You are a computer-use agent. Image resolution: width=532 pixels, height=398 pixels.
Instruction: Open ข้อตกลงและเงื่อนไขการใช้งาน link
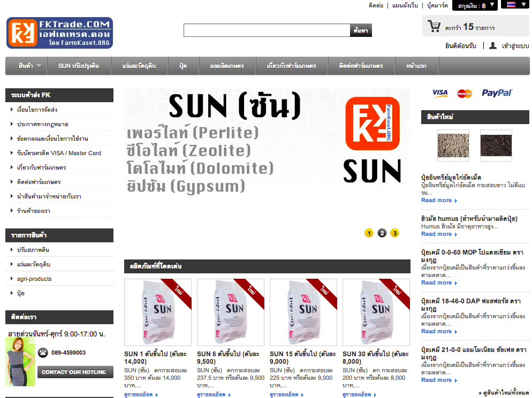(52, 139)
